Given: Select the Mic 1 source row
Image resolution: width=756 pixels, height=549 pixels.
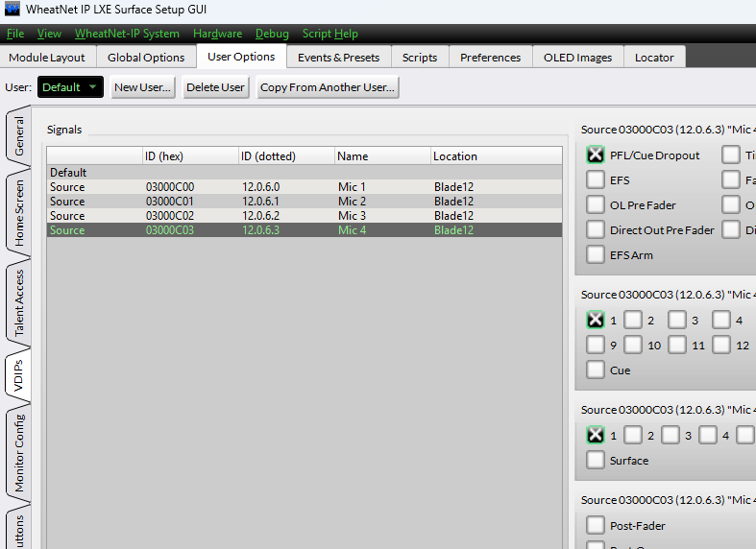Looking at the screenshot, I should pos(305,187).
